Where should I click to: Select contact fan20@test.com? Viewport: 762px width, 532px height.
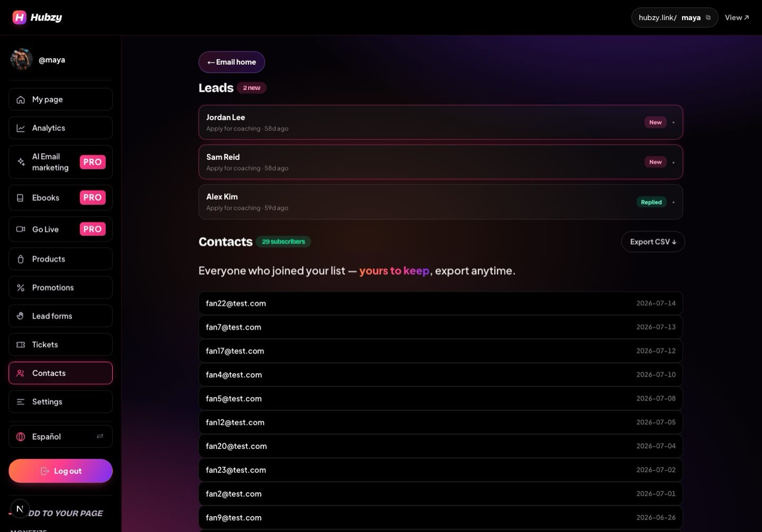[441, 446]
